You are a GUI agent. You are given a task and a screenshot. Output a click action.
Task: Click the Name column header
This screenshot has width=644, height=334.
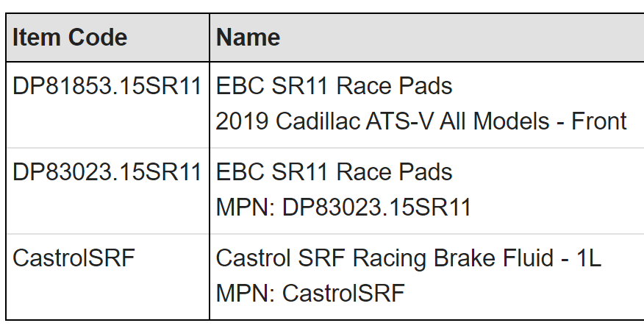[x=248, y=38]
